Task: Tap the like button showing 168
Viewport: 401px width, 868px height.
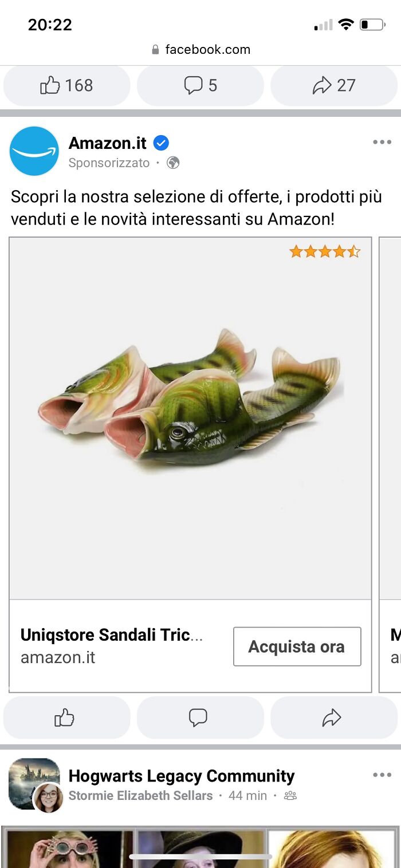Action: (66, 85)
